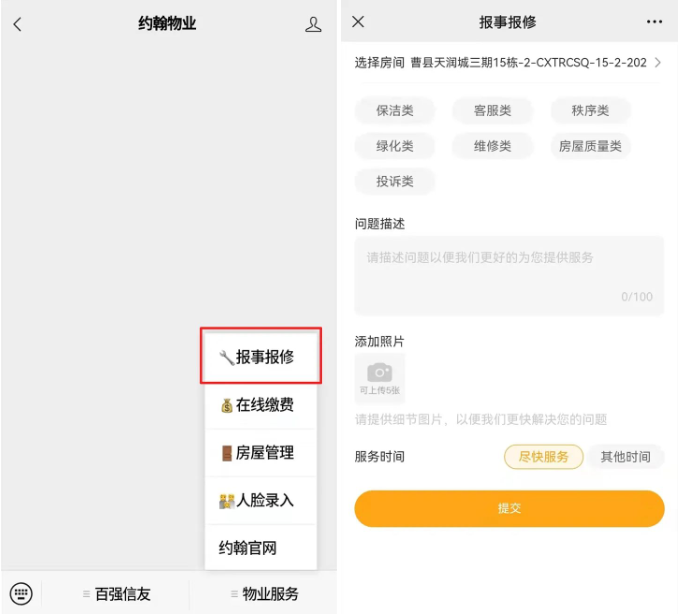
Task: Click the 0/100 character counter
Action: coord(637,297)
